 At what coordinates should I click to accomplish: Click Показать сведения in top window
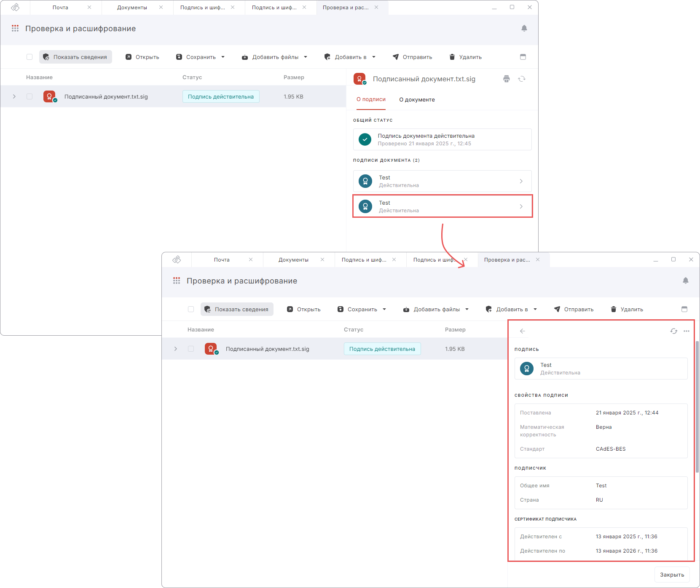pyautogui.click(x=75, y=57)
